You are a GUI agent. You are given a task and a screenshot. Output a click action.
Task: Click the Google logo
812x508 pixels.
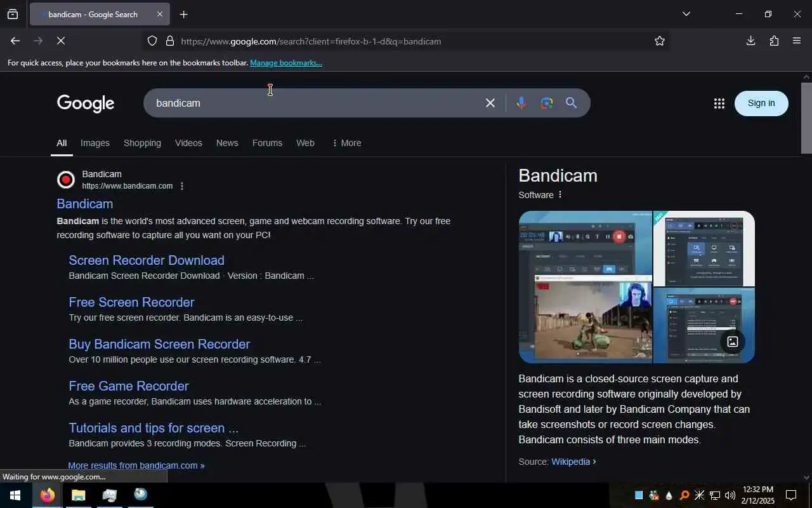click(x=86, y=104)
